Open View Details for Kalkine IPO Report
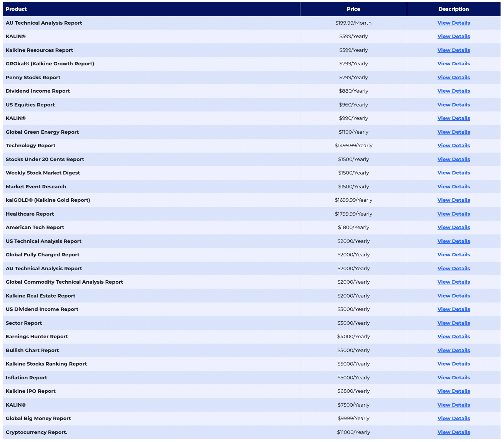The image size is (504, 442). [x=454, y=391]
